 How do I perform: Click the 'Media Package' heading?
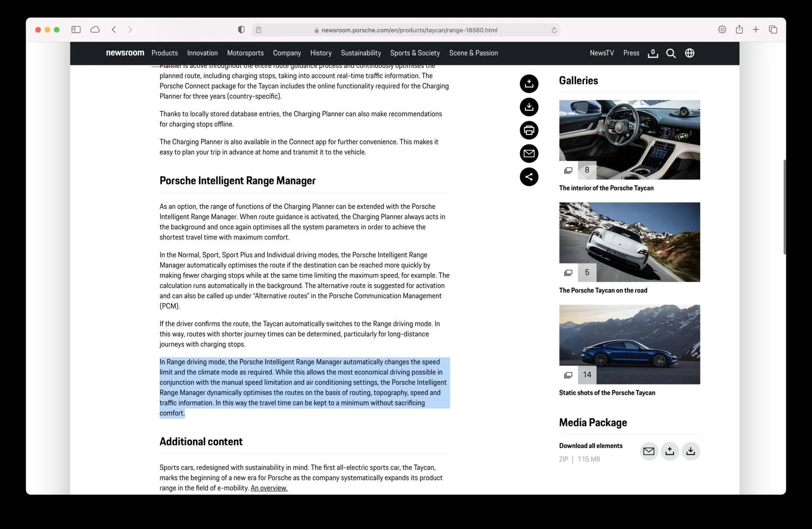point(593,423)
